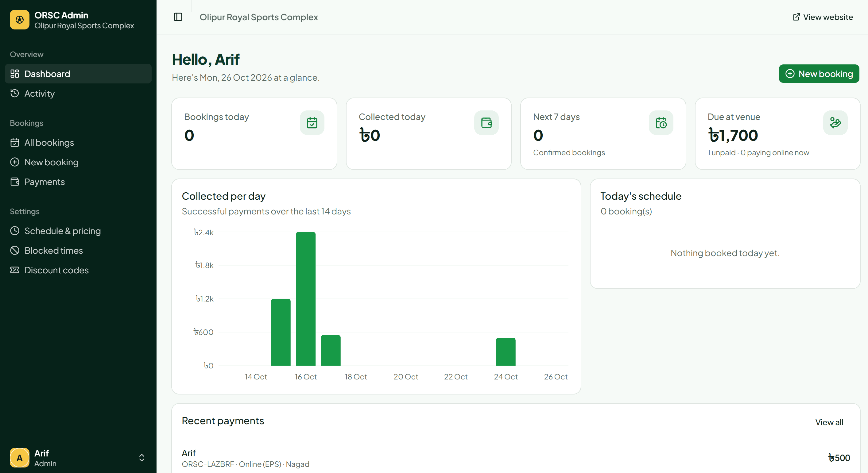The width and height of the screenshot is (868, 473).
Task: Select the Next 7 days card
Action: coord(603,134)
